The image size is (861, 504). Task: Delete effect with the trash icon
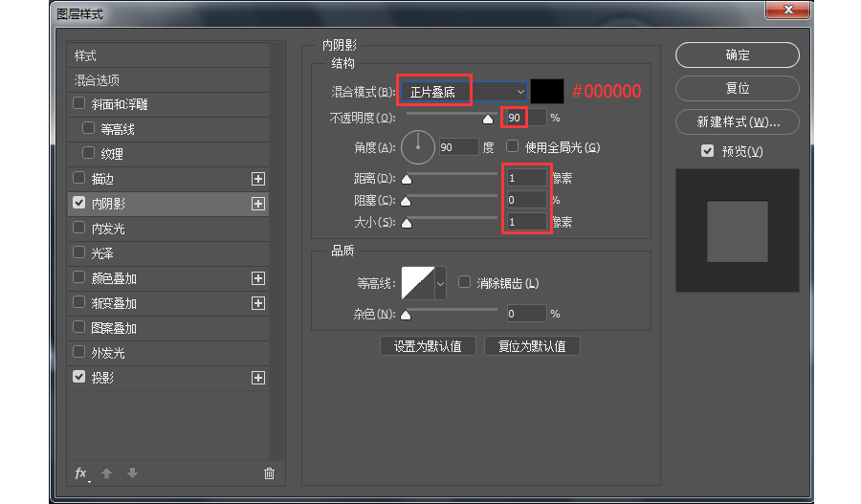coord(269,473)
